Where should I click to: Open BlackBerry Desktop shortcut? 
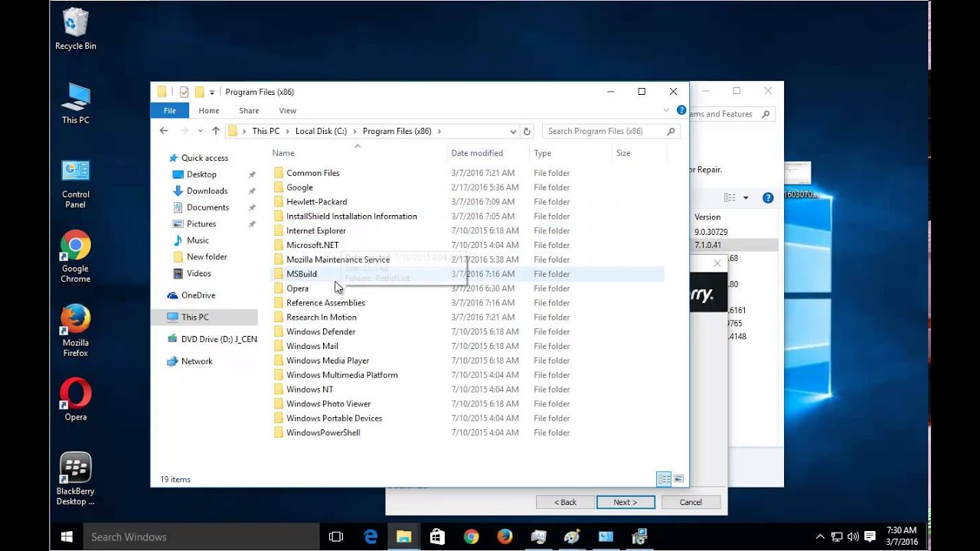[75, 479]
